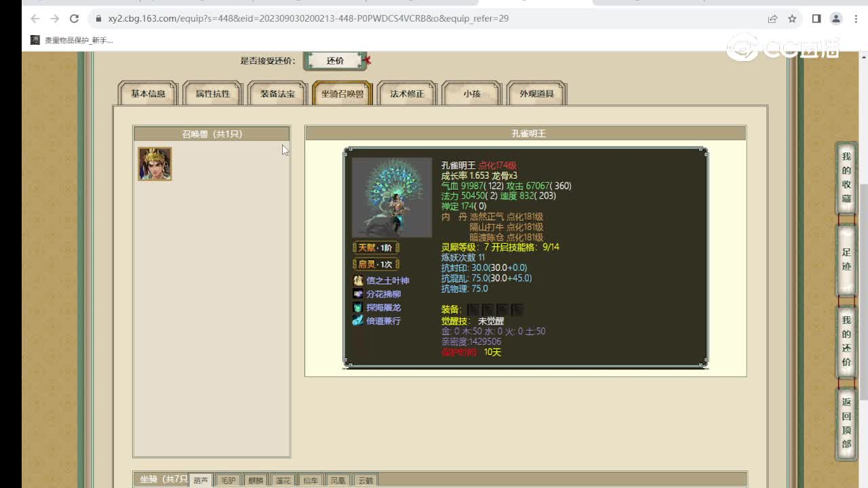Click the 隔山打牛 点化181级 text

click(x=507, y=227)
